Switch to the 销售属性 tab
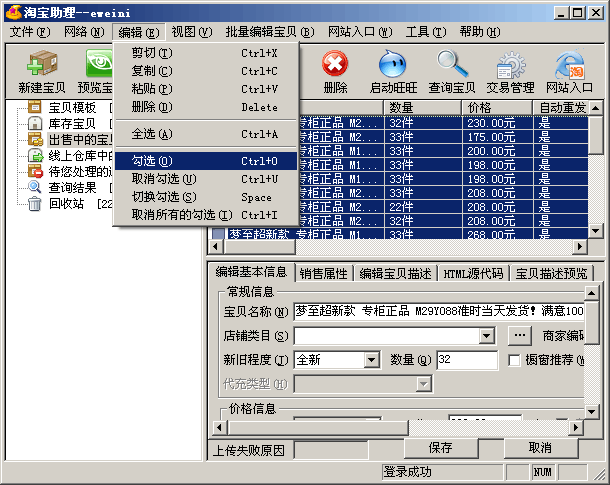This screenshot has height=485, width=610. (324, 274)
